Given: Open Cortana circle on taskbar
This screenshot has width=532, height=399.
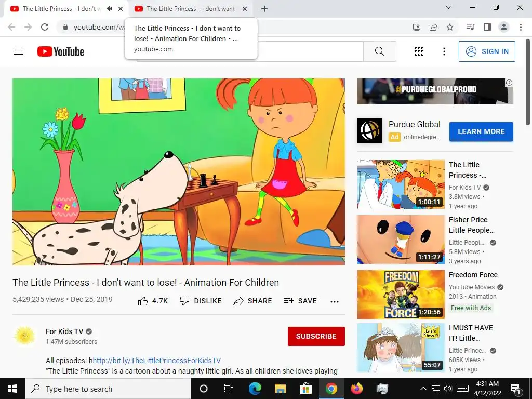Looking at the screenshot, I should pyautogui.click(x=204, y=389).
